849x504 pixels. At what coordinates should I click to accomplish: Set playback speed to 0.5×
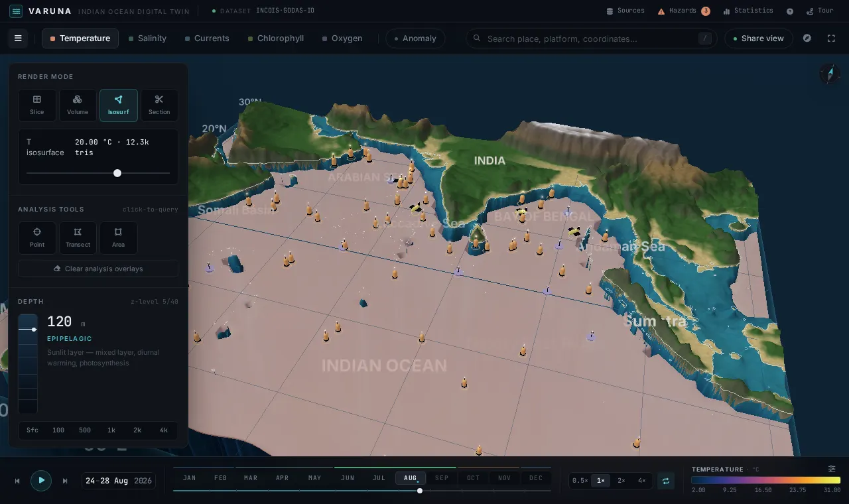point(580,481)
